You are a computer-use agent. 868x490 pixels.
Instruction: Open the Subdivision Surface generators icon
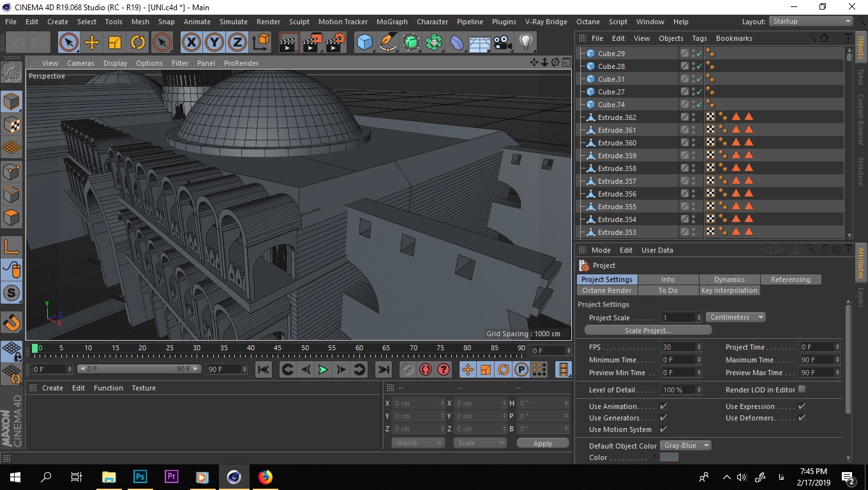pyautogui.click(x=411, y=43)
